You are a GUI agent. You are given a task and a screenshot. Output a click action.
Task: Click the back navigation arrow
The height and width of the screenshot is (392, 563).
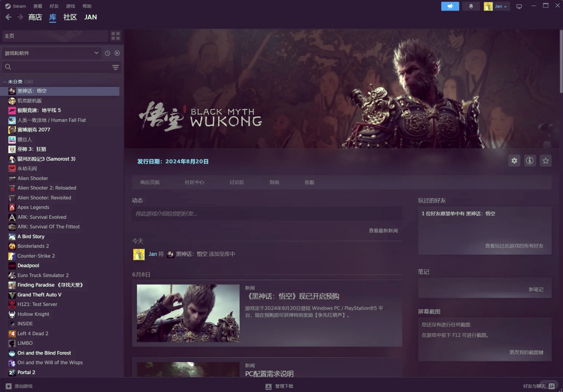click(x=8, y=17)
